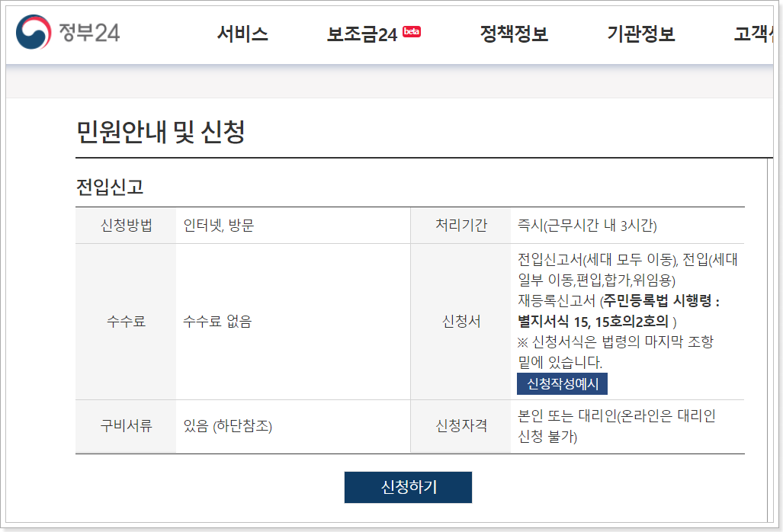Open the 서비스 navigation menu
This screenshot has width=783, height=532.
click(x=244, y=33)
